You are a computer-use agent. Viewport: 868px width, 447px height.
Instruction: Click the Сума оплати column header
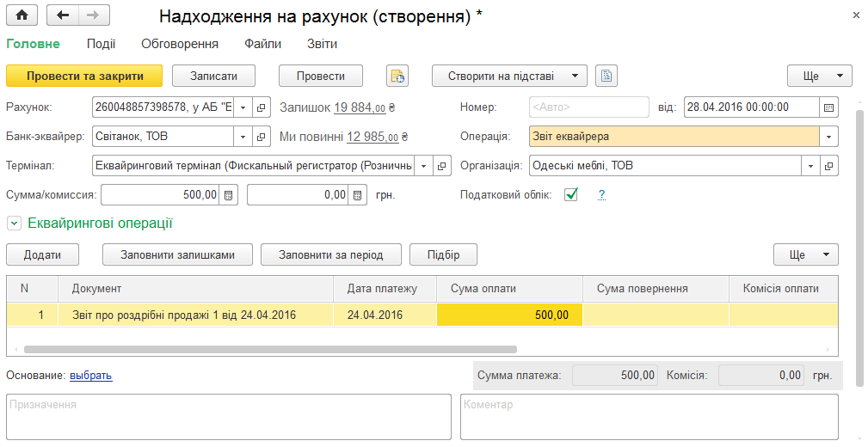(x=510, y=289)
